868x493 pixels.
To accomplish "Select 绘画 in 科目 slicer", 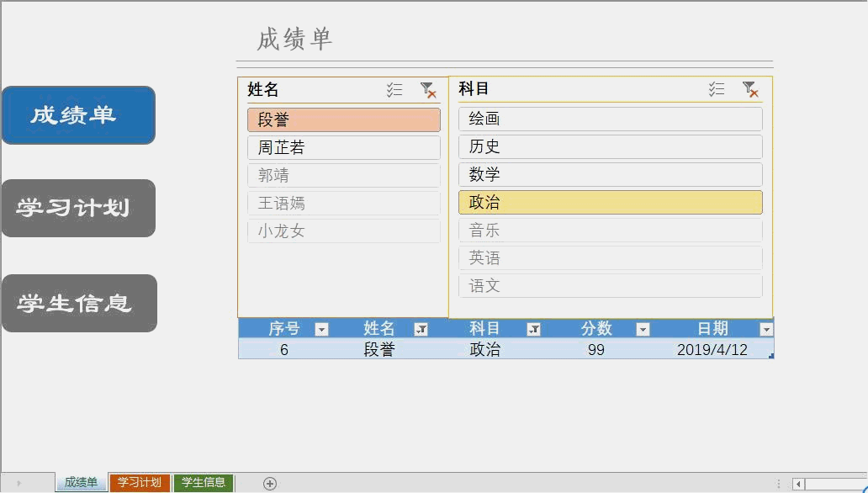I will 610,119.
